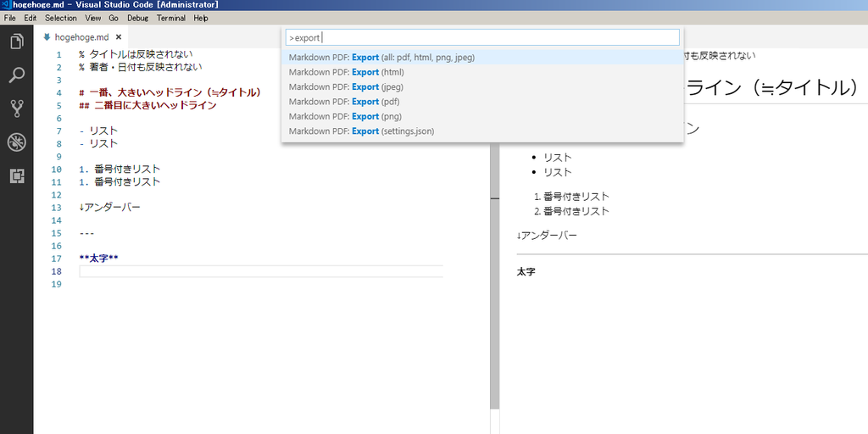Open the Help menu

coord(201,19)
